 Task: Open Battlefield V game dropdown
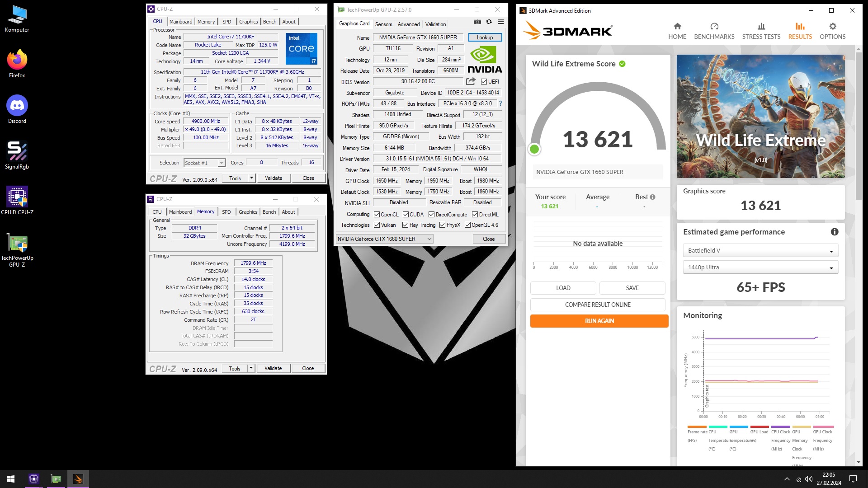(x=760, y=251)
